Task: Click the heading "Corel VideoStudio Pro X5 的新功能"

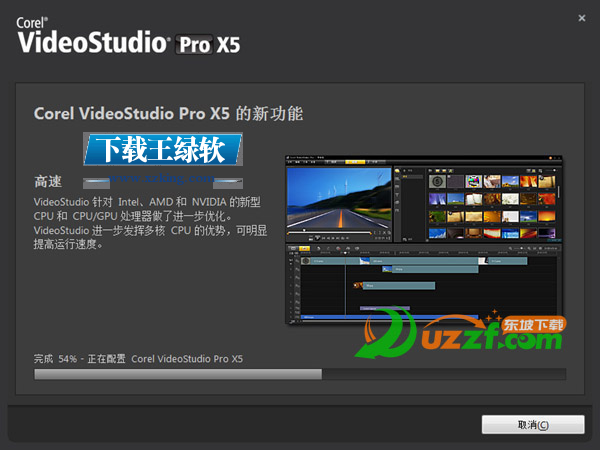Action: (168, 114)
